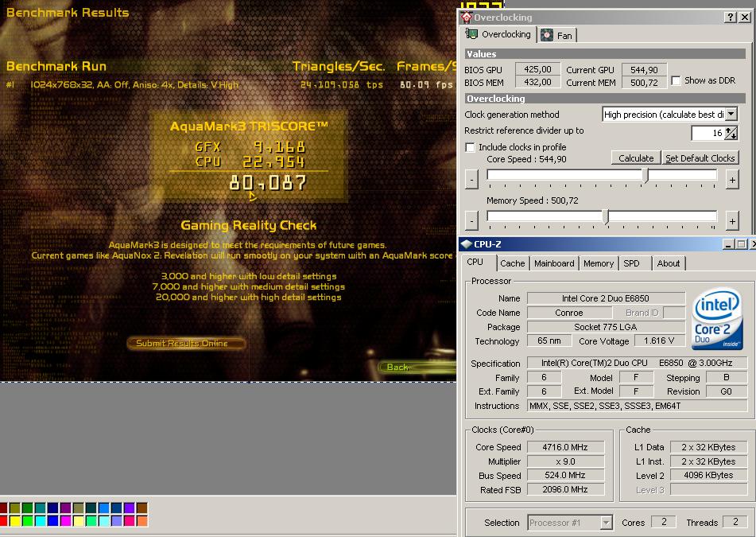This screenshot has width=756, height=537.
Task: Minimize the CPU-Z window
Action: pos(729,244)
